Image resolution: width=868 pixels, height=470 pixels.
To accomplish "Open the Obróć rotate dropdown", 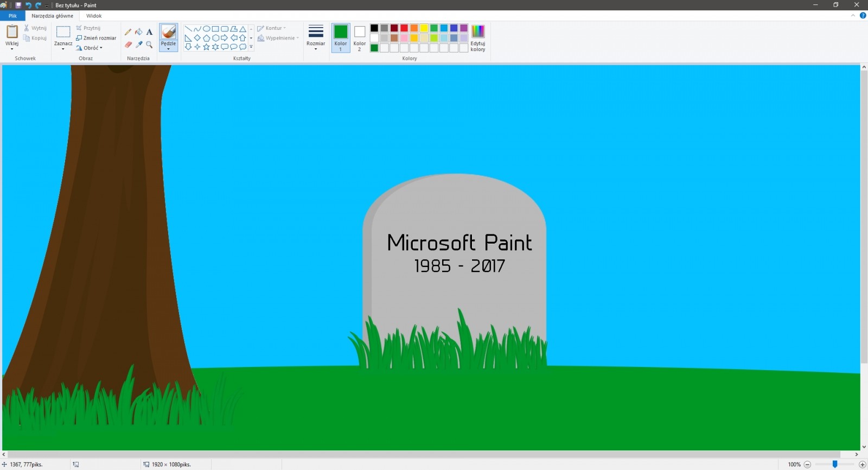I will pos(90,48).
